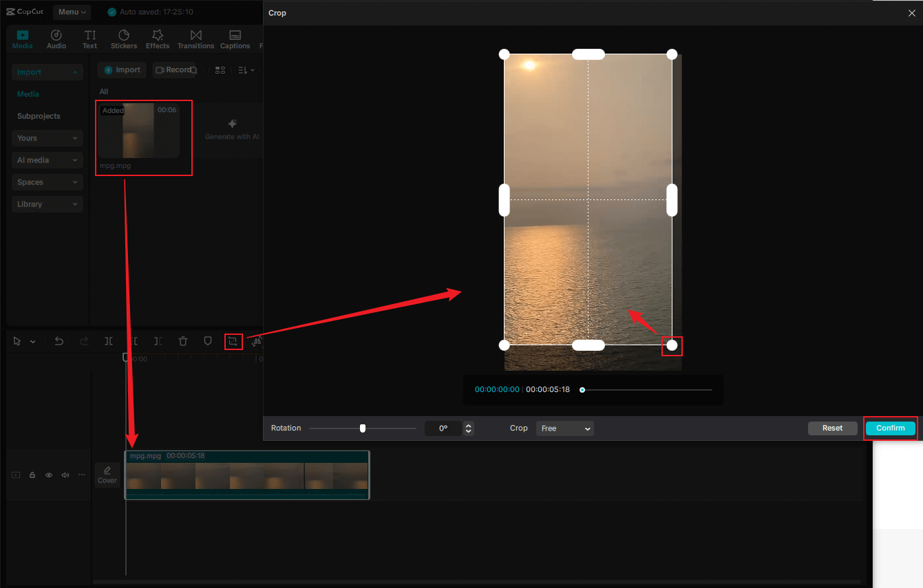Screen dimensions: 923x588
Task: Reset the crop settings
Action: click(x=832, y=428)
